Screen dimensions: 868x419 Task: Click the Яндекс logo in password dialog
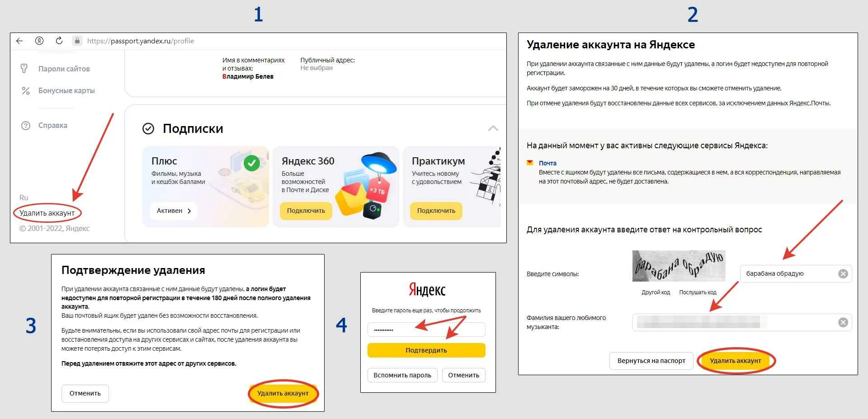coord(427,290)
